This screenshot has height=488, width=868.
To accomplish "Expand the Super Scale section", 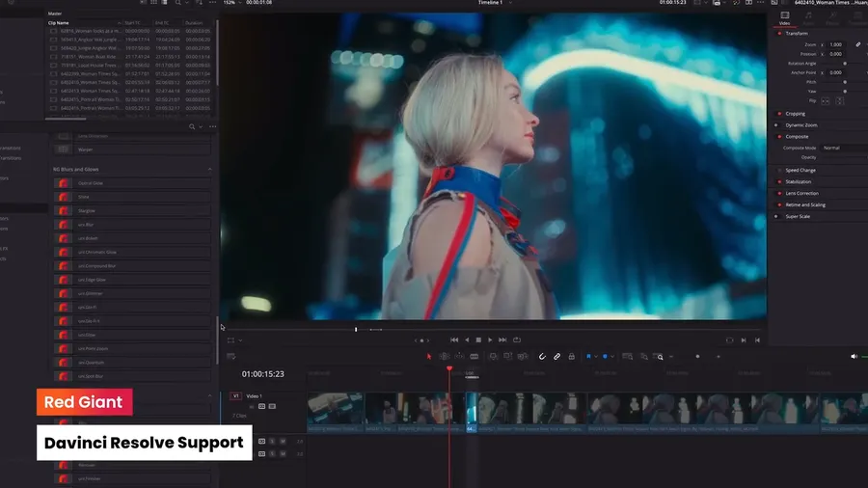I will pos(798,216).
